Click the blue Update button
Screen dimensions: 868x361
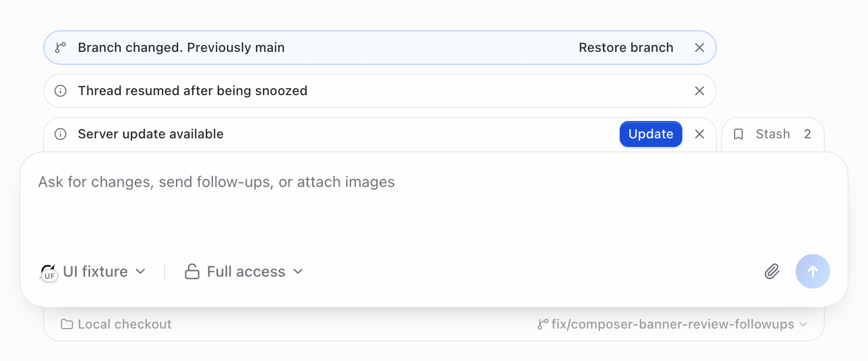pos(651,134)
